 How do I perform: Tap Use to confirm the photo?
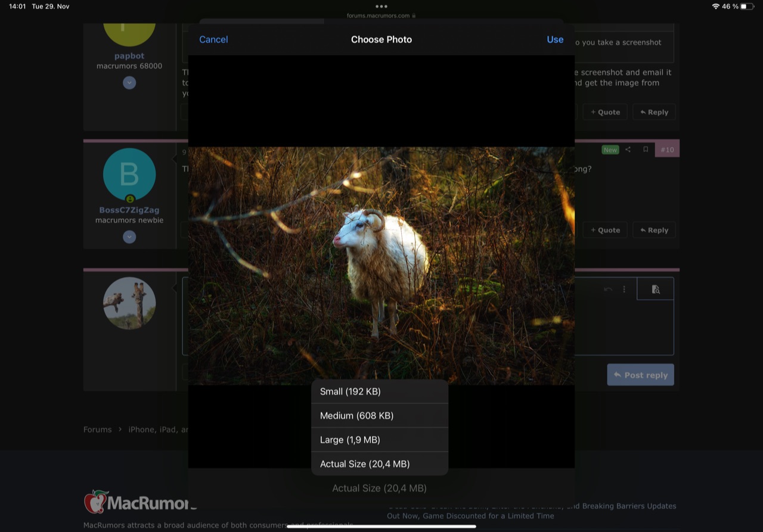click(555, 39)
